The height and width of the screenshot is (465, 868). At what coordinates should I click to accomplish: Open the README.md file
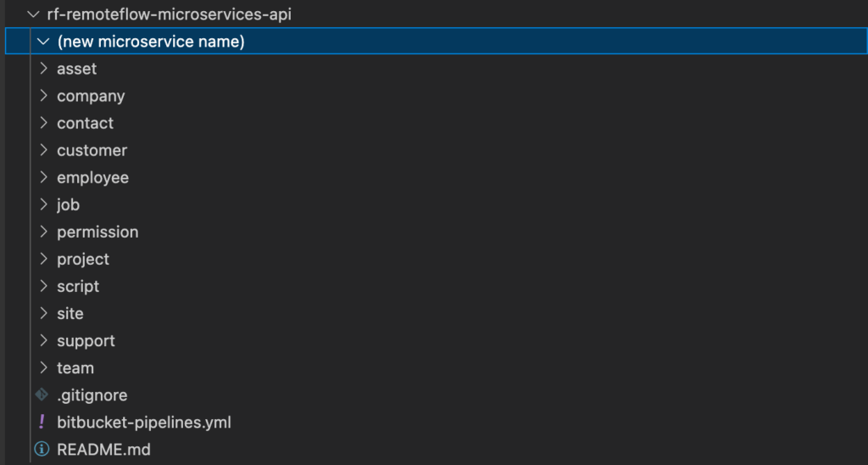tap(103, 449)
